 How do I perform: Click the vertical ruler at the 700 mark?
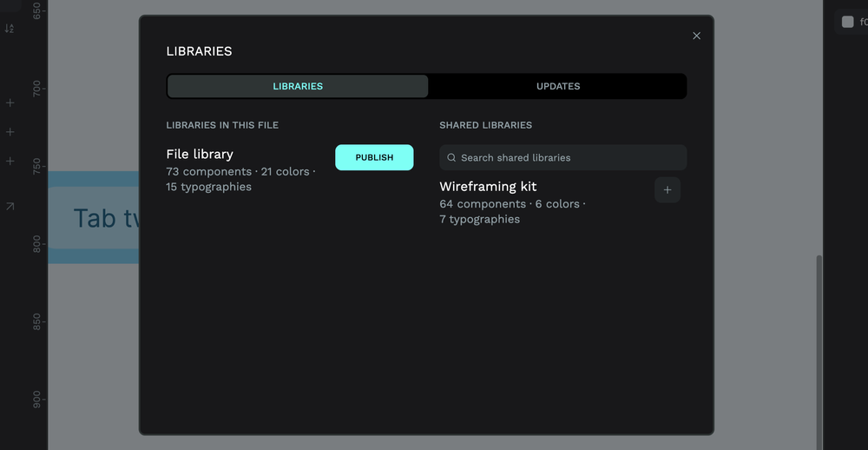[36, 89]
